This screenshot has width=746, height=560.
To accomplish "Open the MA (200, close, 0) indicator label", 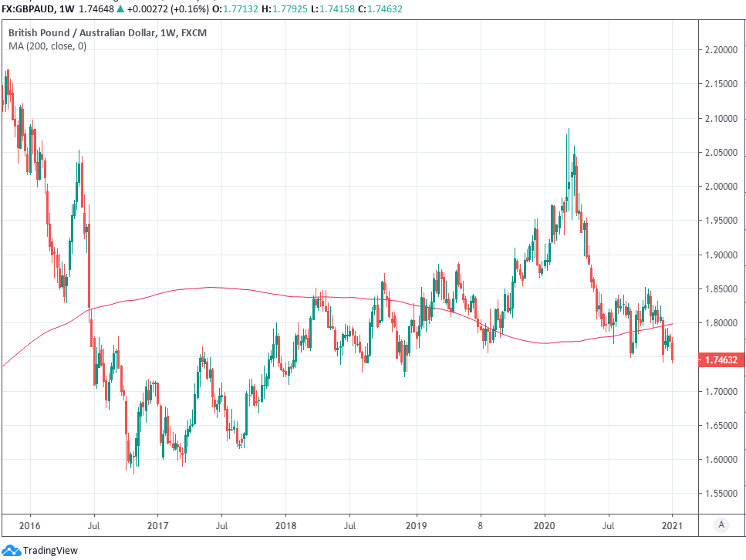I will pyautogui.click(x=47, y=46).
